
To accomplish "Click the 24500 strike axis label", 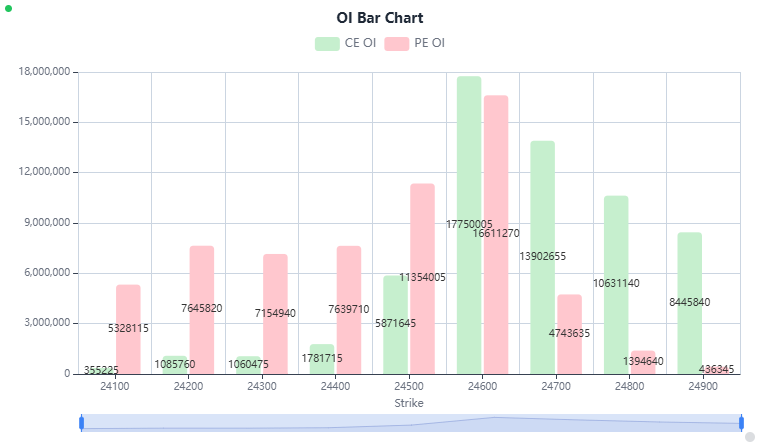I will (409, 386).
